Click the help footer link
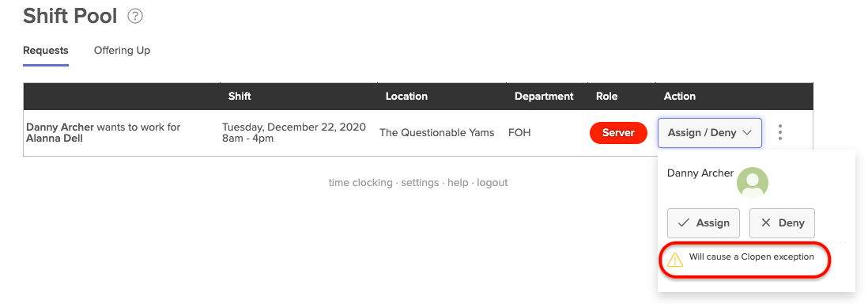 coord(458,183)
